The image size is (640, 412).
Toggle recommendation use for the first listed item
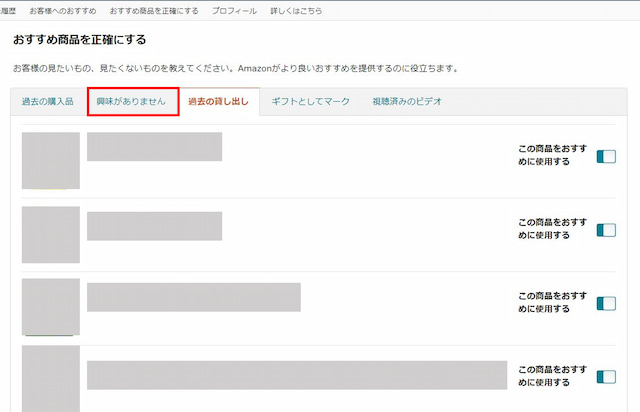606,156
